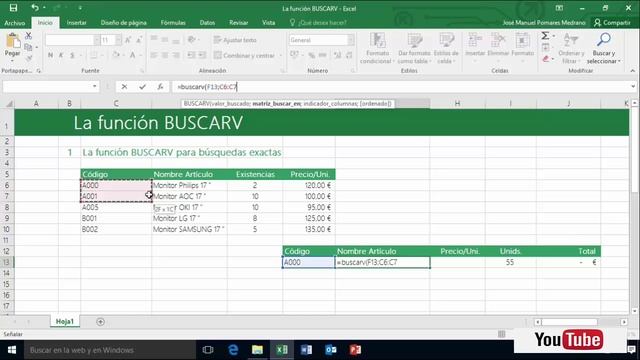The image size is (640, 360).
Task: Collapse the ribbon chevron
Action: click(633, 71)
